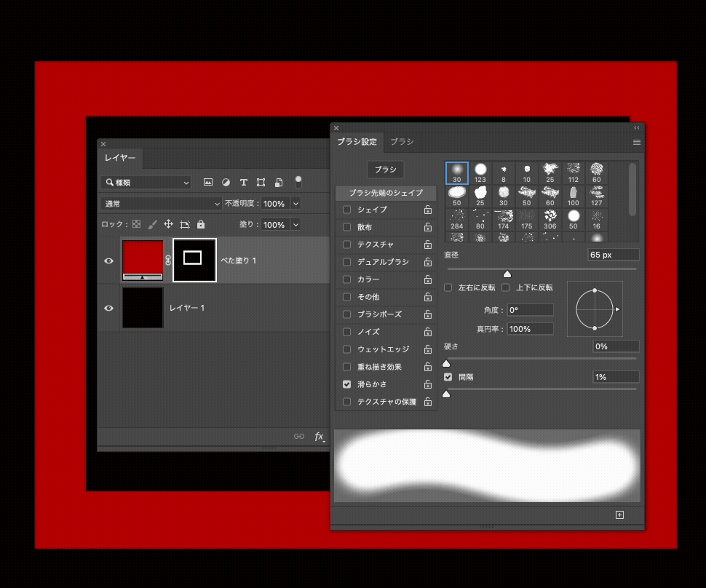This screenshot has height=588, width=706.
Task: Filter layers by pixel layer icon
Action: point(207,182)
